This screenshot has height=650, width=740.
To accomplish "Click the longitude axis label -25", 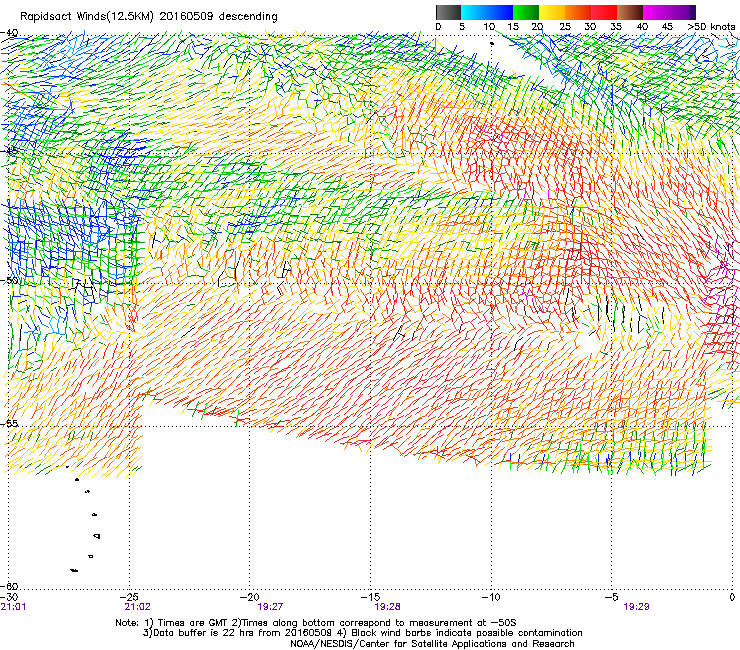I will (129, 598).
